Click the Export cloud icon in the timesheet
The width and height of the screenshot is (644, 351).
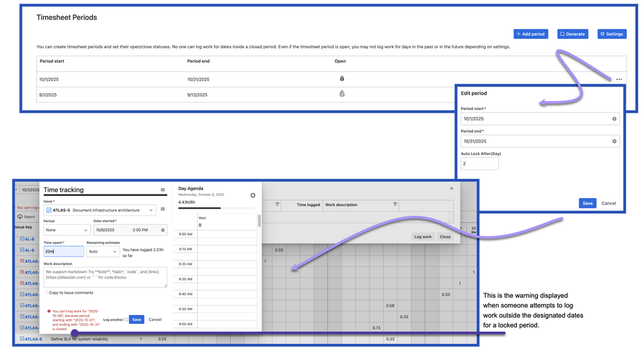click(20, 216)
